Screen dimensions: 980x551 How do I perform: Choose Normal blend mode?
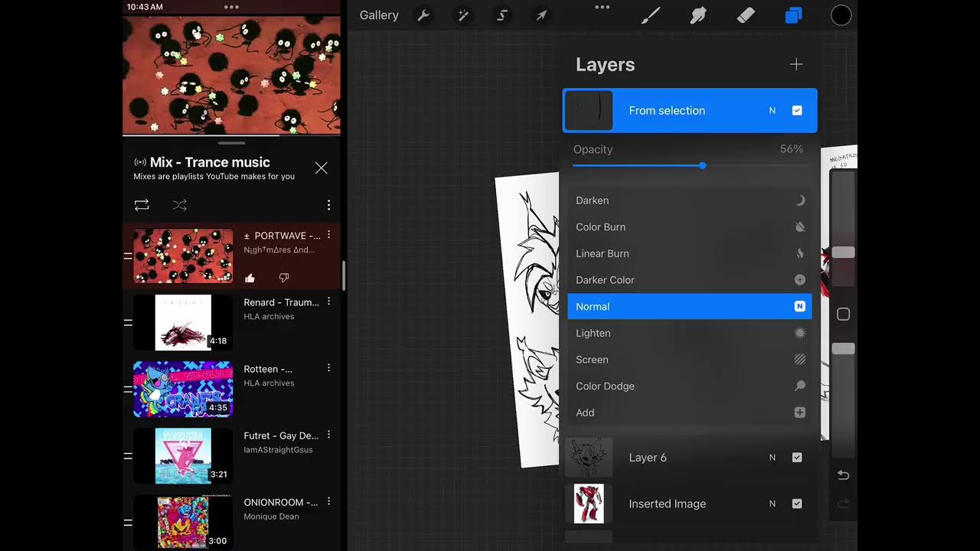(x=689, y=306)
